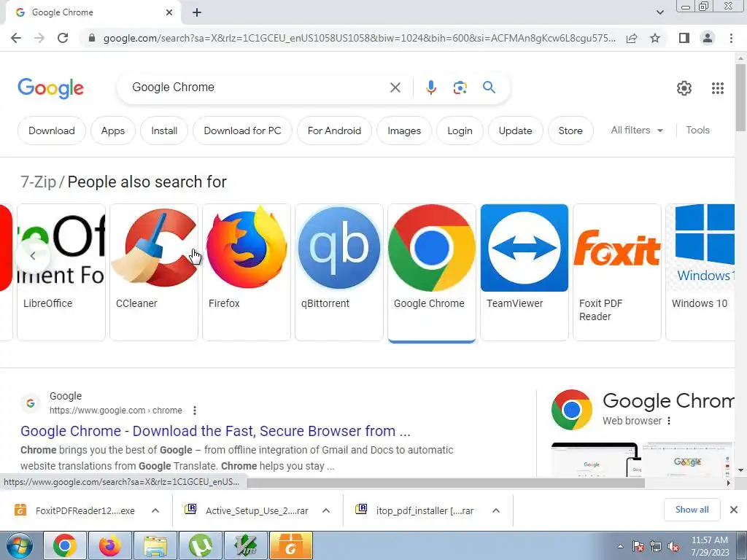Expand the All filters dropdown
The height and width of the screenshot is (560, 747).
(x=636, y=130)
